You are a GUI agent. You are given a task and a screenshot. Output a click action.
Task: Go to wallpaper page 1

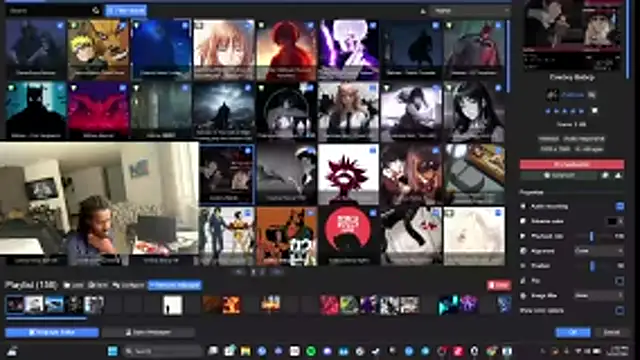click(x=253, y=271)
